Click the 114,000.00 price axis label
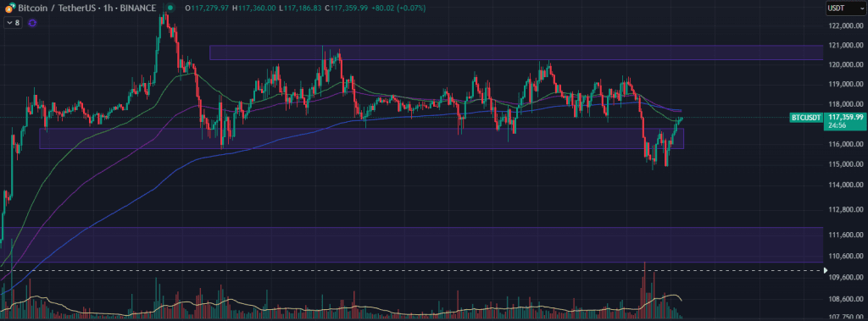The height and width of the screenshot is (321, 868). coord(847,185)
